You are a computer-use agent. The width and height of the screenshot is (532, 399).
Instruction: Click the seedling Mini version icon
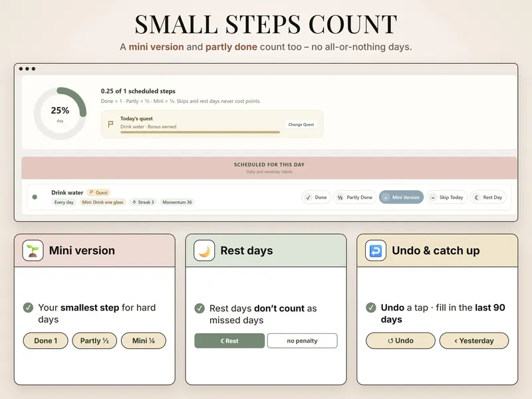pos(33,251)
